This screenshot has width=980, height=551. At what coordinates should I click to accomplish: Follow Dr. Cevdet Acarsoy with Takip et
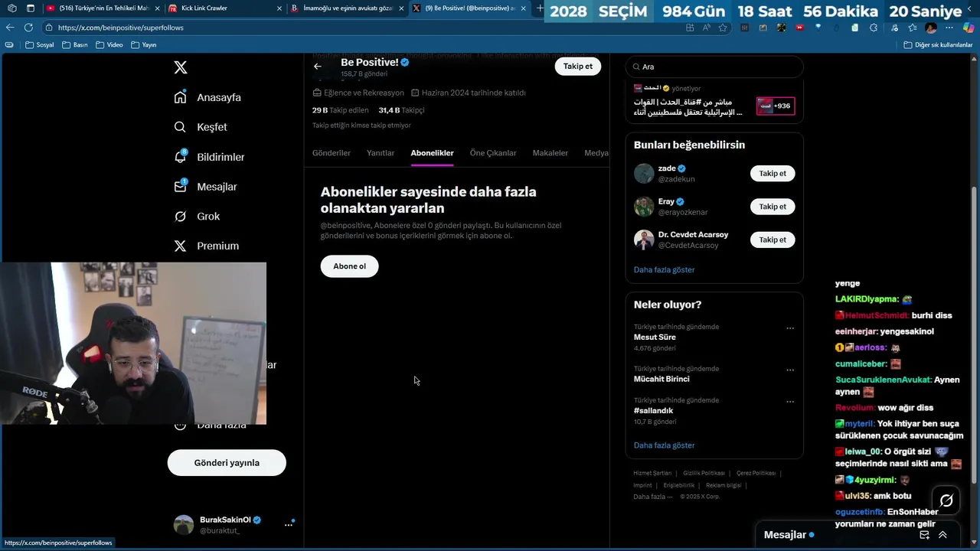coord(773,240)
